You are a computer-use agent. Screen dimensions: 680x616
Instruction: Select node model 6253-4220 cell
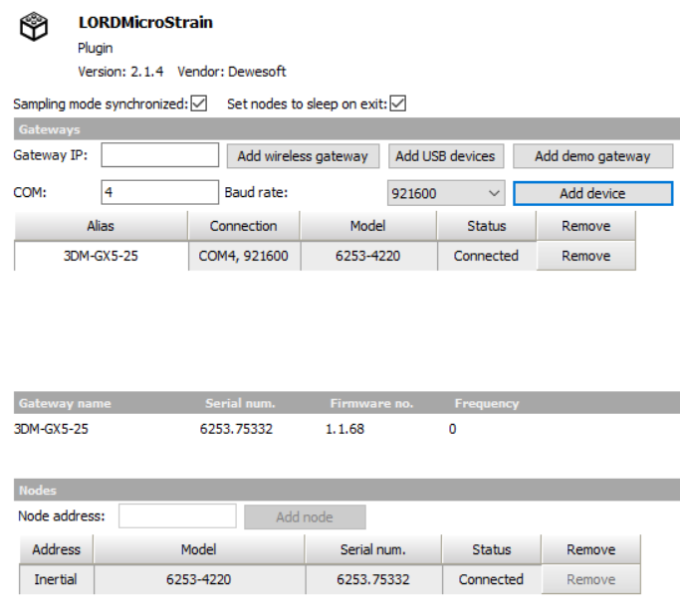[198, 579]
